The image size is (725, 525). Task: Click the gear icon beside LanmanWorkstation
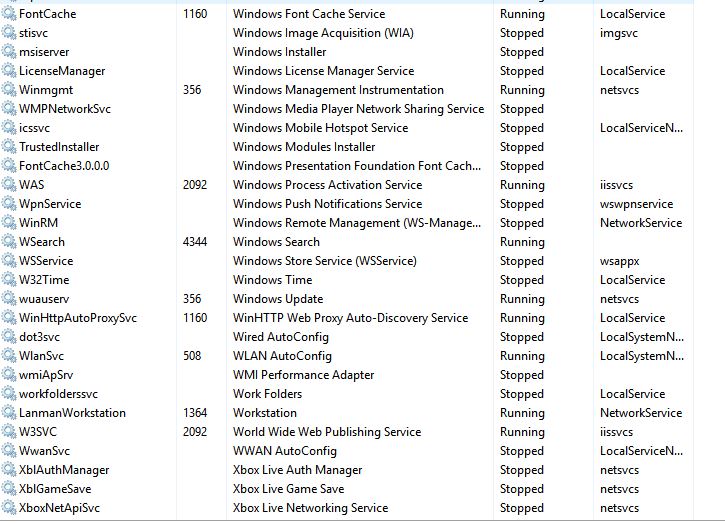tap(9, 413)
